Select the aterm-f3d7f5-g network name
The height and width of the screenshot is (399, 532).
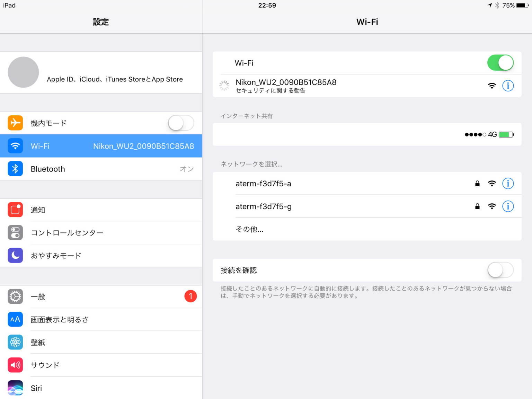tap(263, 206)
